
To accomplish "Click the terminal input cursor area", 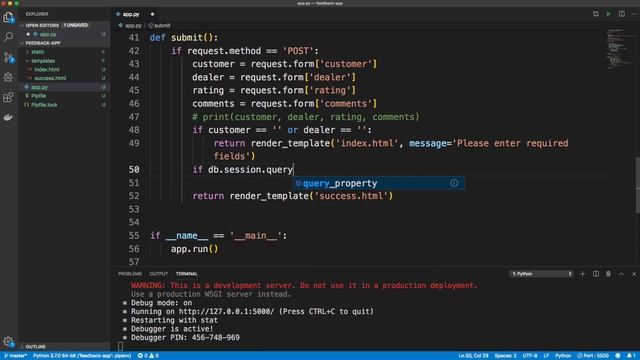I will click(120, 347).
